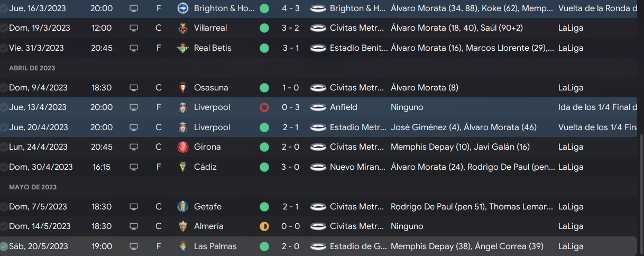Click the Brighton & Hove club badge

coord(182,8)
